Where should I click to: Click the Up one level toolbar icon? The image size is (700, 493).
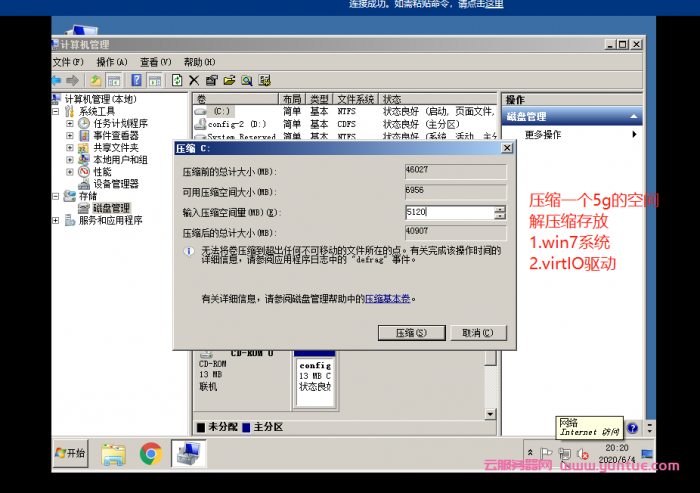tap(96, 80)
